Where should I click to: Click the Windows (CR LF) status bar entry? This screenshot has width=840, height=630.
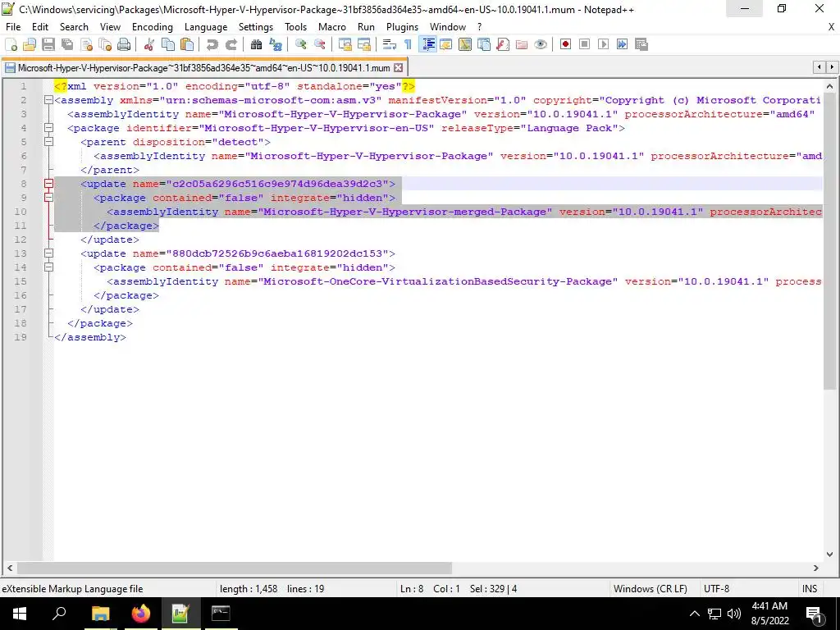coord(650,589)
